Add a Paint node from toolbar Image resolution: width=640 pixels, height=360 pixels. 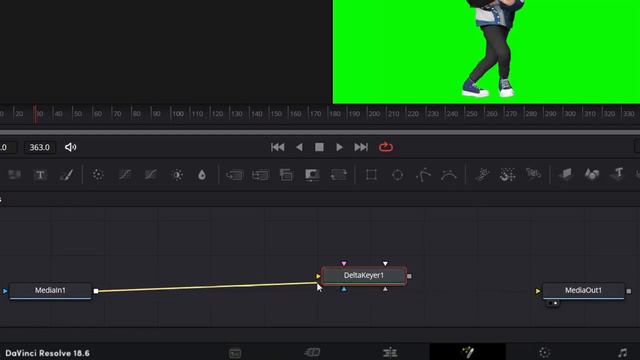[67, 175]
